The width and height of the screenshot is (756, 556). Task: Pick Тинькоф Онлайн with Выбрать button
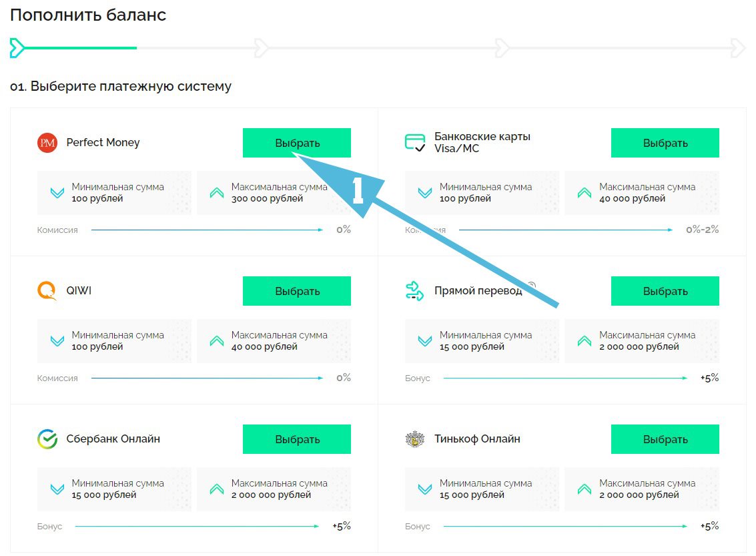click(x=665, y=439)
